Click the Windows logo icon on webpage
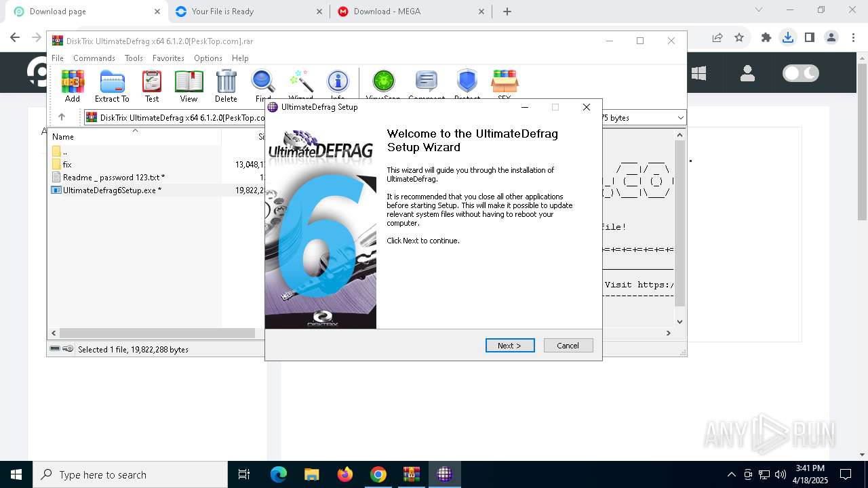 click(698, 73)
